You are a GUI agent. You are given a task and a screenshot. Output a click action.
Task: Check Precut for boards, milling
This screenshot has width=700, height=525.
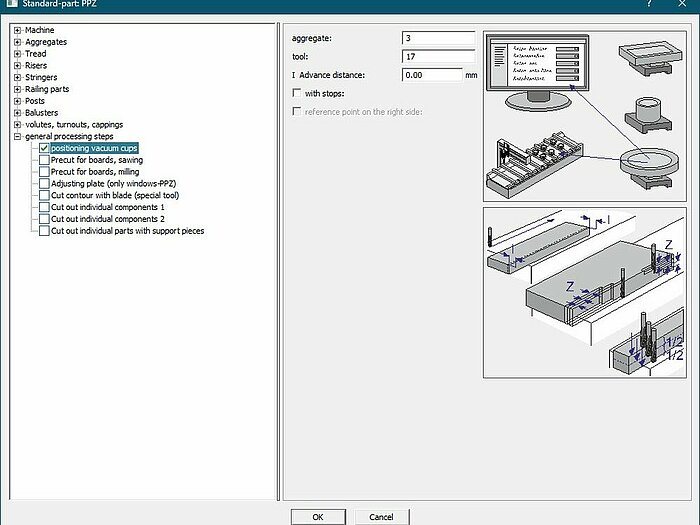(44, 172)
